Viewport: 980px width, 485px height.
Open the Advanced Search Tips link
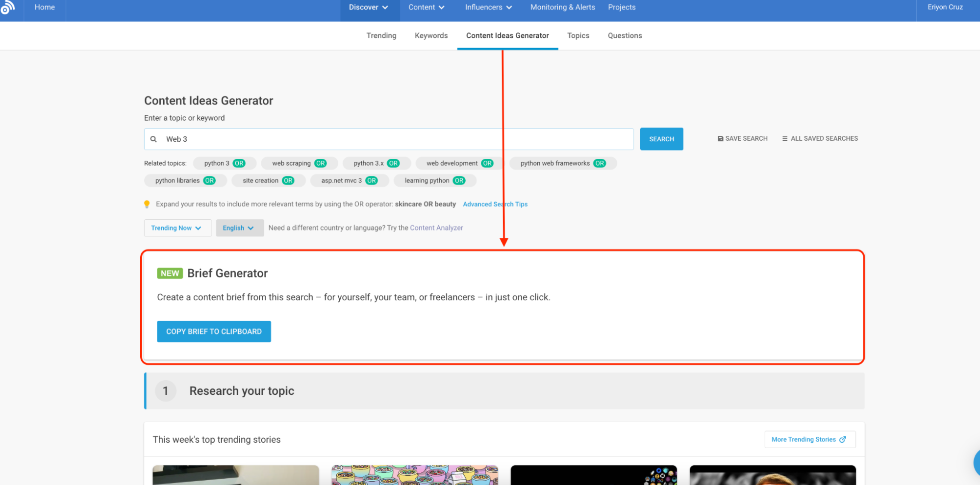[495, 204]
